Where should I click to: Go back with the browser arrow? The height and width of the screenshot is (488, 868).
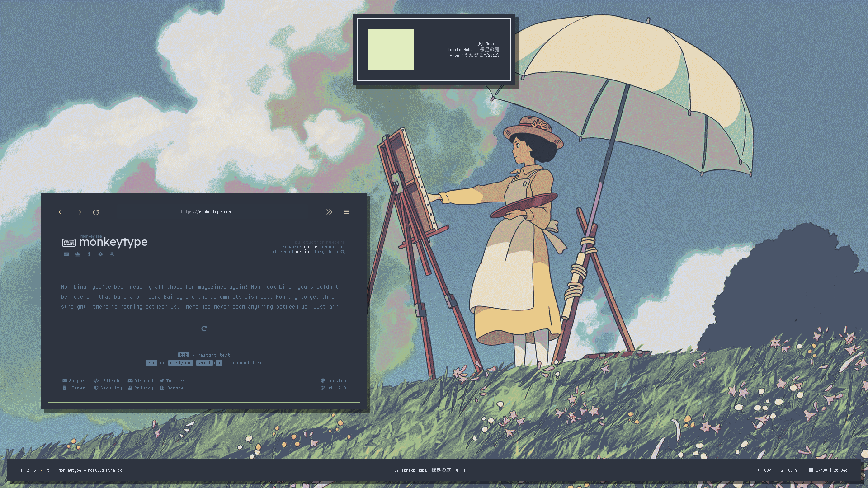point(61,212)
